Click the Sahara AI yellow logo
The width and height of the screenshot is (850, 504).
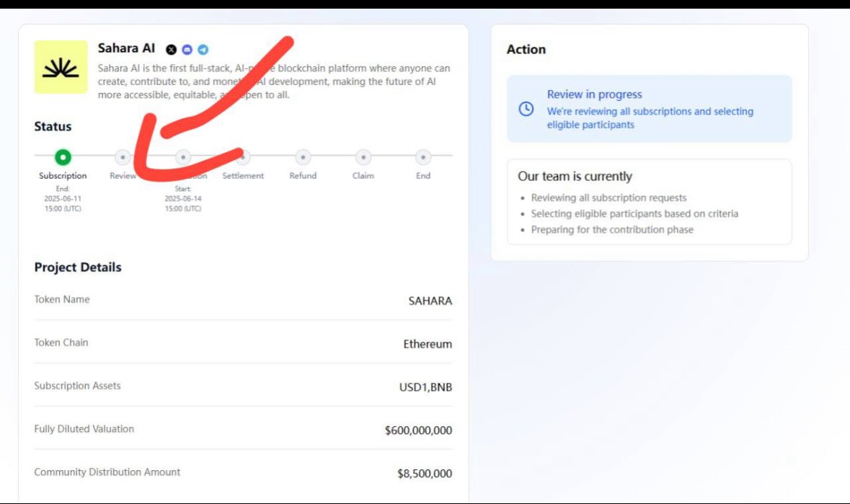61,67
